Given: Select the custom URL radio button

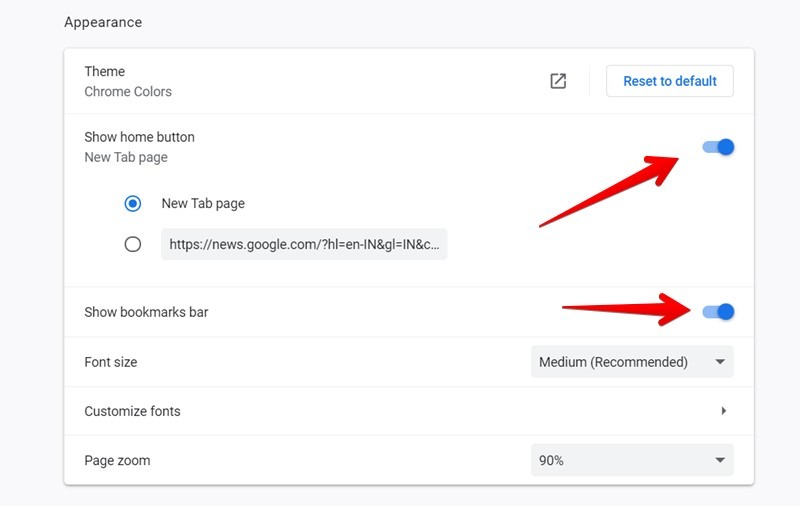Looking at the screenshot, I should (x=133, y=244).
